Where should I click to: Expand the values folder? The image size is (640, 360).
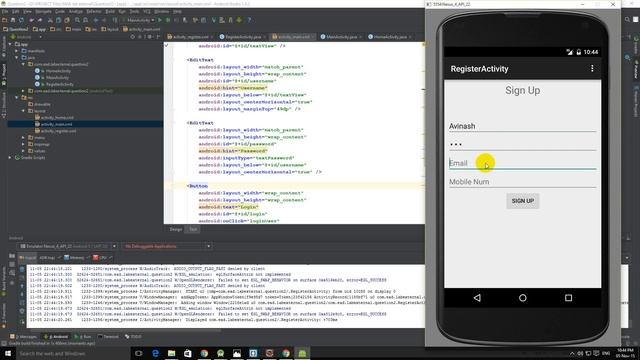[23, 151]
